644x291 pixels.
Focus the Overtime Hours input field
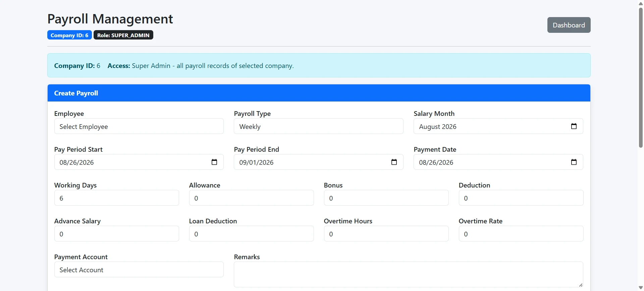[386, 234]
